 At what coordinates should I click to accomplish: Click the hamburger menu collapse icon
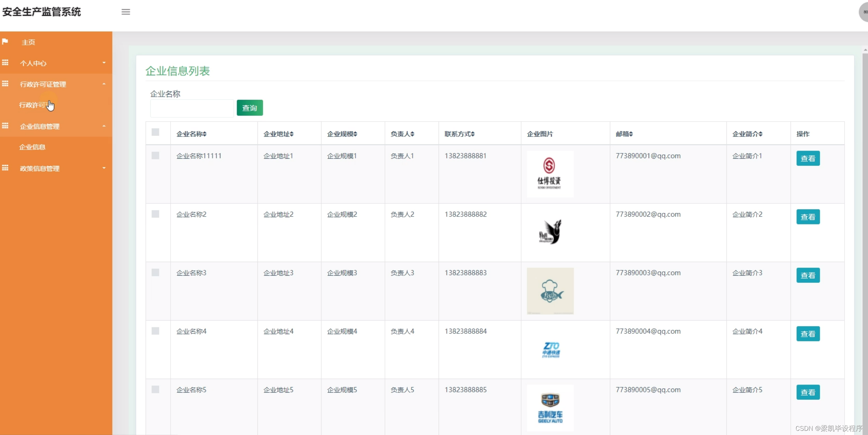(x=126, y=12)
